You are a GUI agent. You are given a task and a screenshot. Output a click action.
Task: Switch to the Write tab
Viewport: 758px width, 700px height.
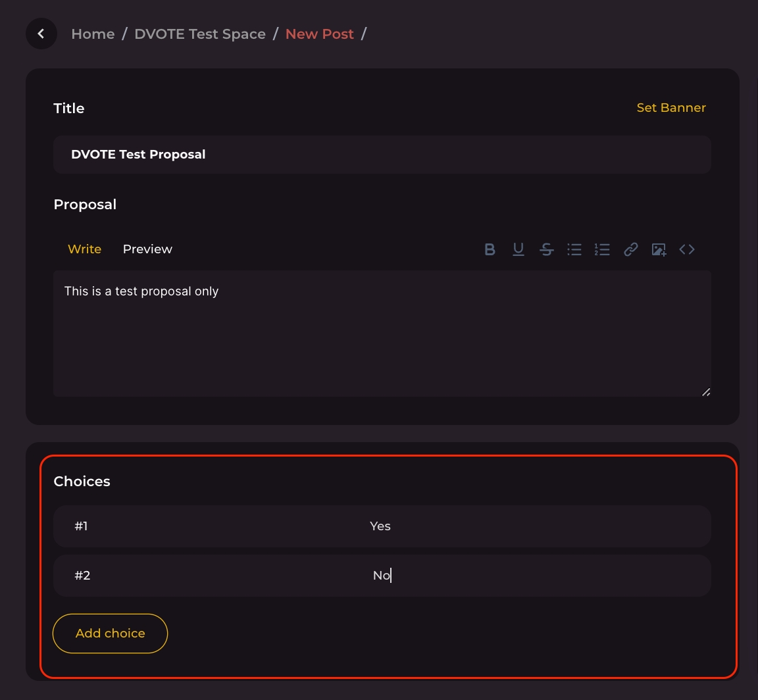tap(84, 249)
